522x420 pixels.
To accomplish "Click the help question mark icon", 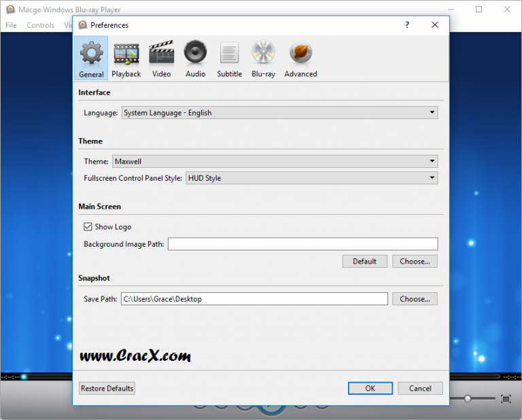I will click(x=407, y=25).
